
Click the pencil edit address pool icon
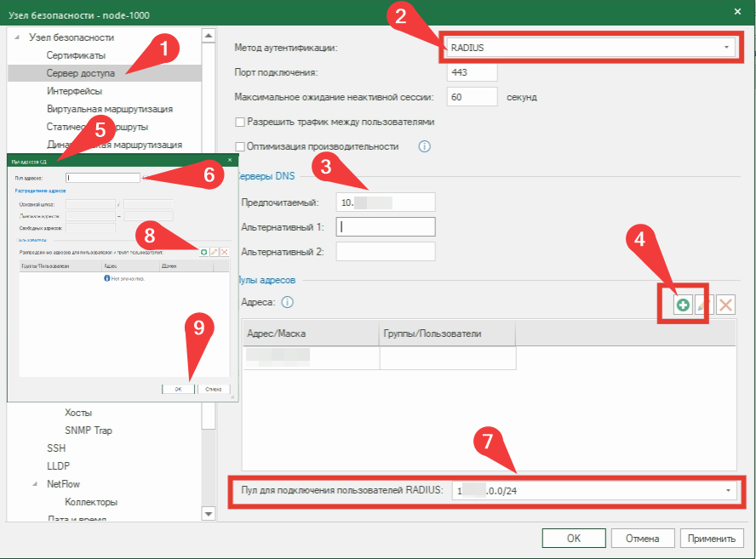click(x=704, y=305)
